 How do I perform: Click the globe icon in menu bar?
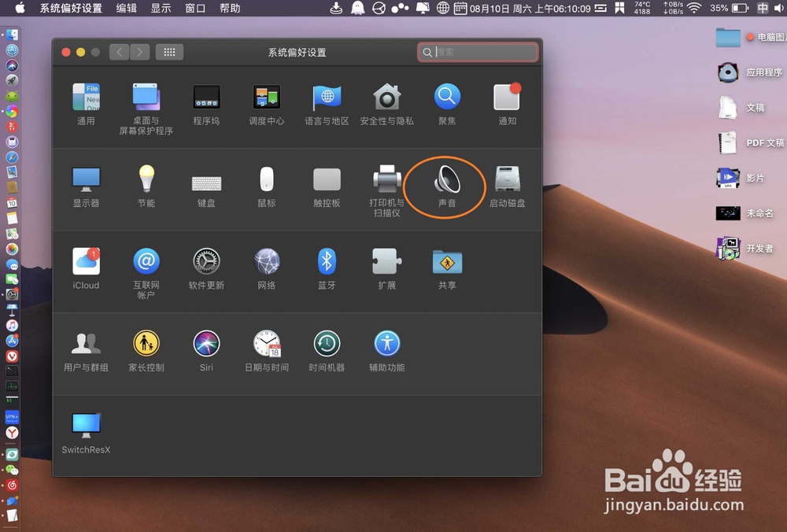coord(442,8)
